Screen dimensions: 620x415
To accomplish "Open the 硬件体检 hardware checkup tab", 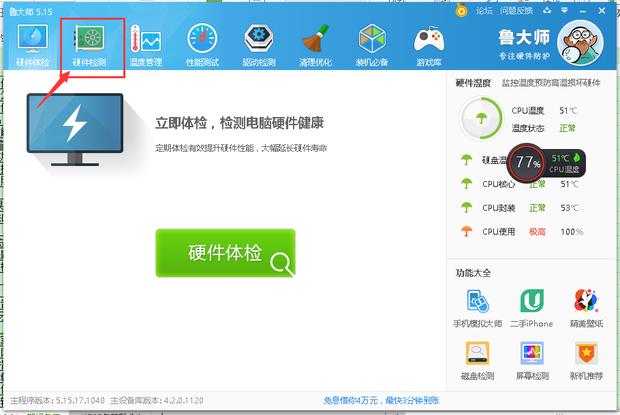I will point(32,44).
